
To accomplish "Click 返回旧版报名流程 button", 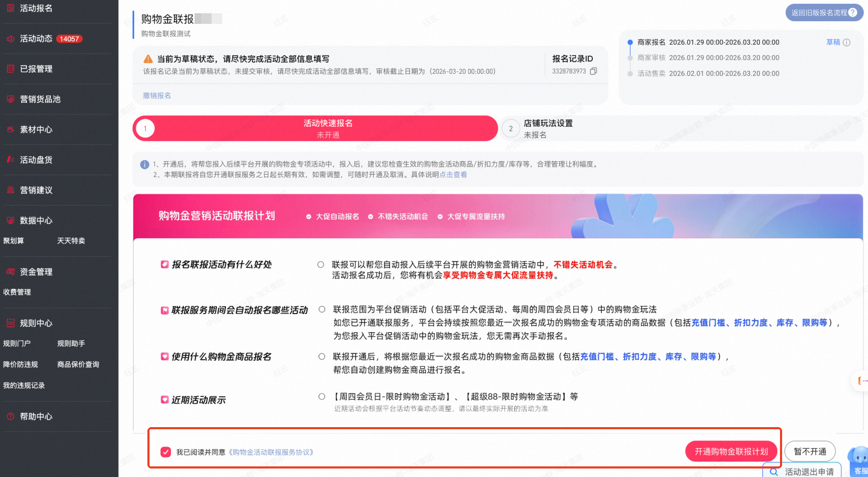I will [x=824, y=12].
